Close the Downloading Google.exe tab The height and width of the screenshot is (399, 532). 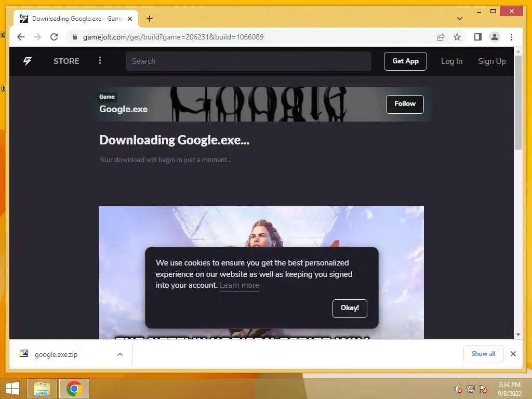[x=129, y=19]
